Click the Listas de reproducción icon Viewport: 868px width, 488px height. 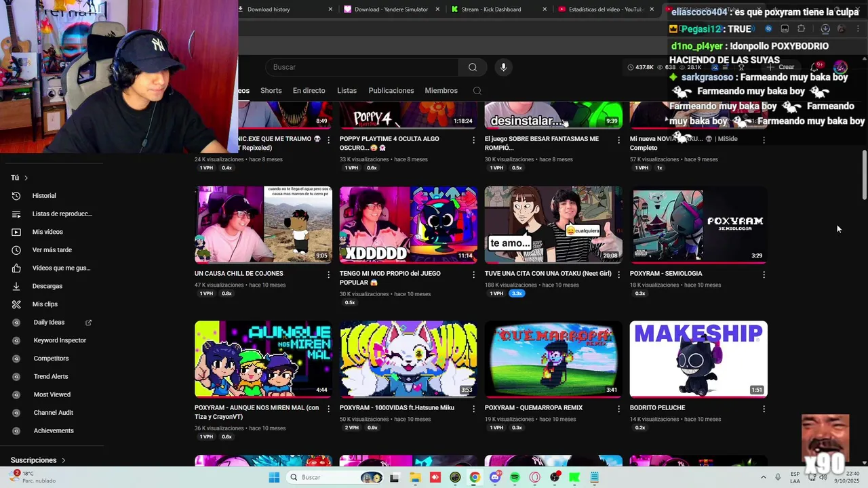(x=16, y=214)
